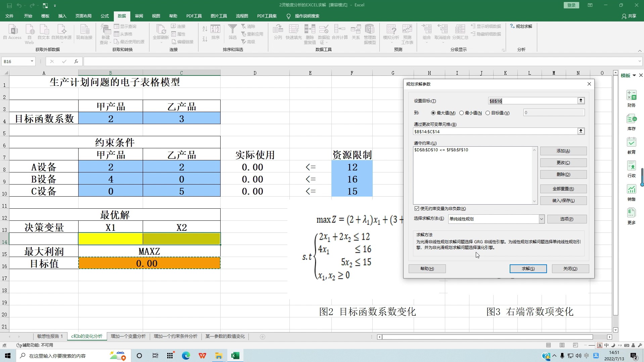Open the 选择求解方法 dropdown

coord(541,219)
